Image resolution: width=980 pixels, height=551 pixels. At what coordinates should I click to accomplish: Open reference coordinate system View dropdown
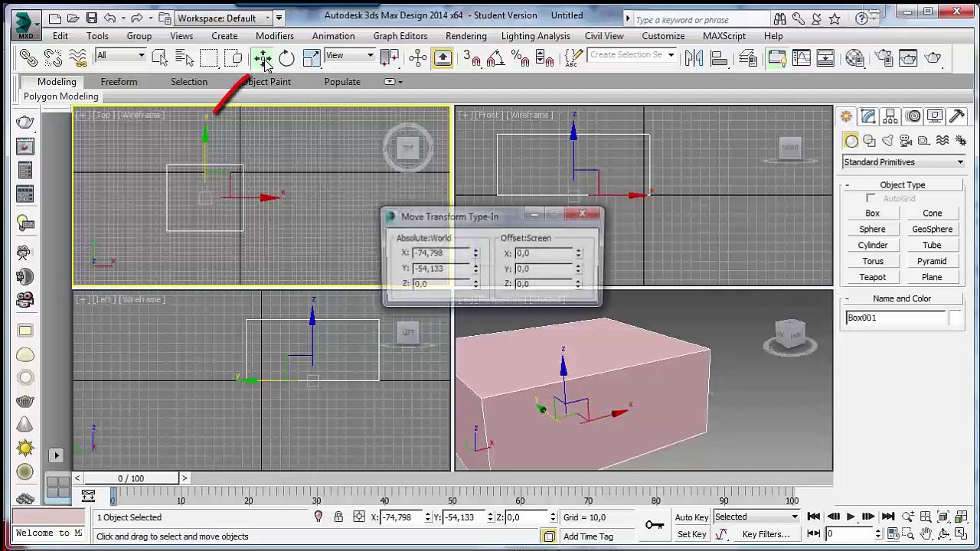coord(350,55)
